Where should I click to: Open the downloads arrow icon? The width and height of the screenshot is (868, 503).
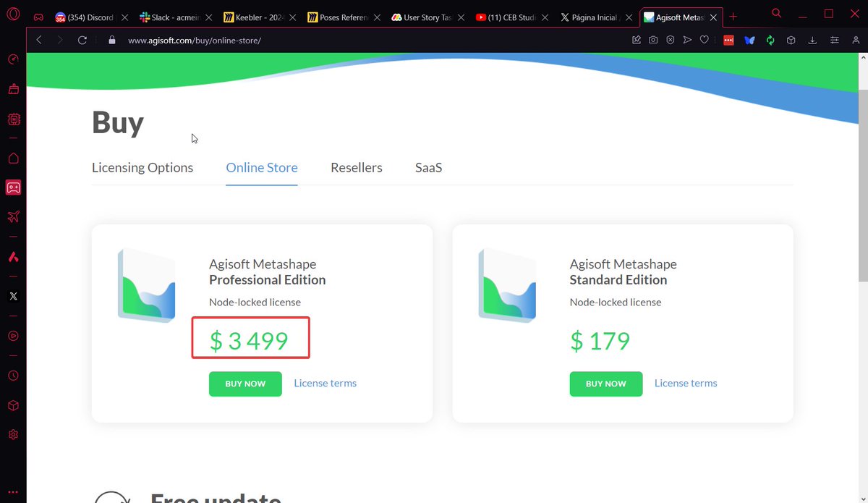point(812,40)
